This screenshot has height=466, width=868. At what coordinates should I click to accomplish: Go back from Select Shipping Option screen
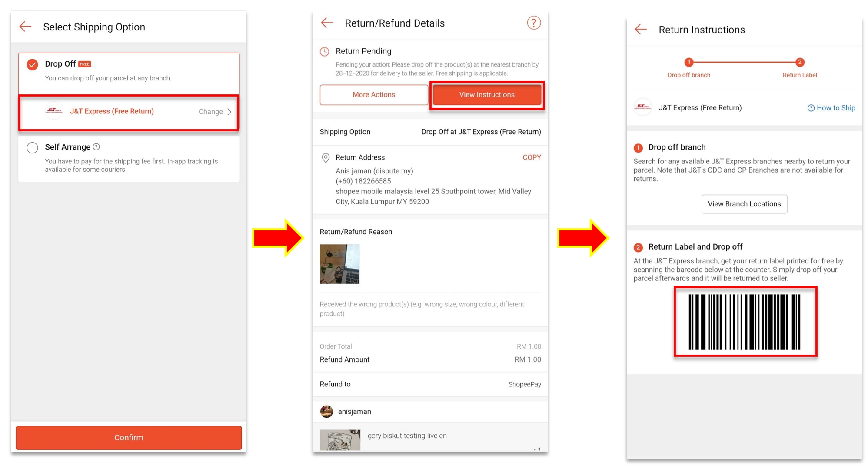pos(26,27)
